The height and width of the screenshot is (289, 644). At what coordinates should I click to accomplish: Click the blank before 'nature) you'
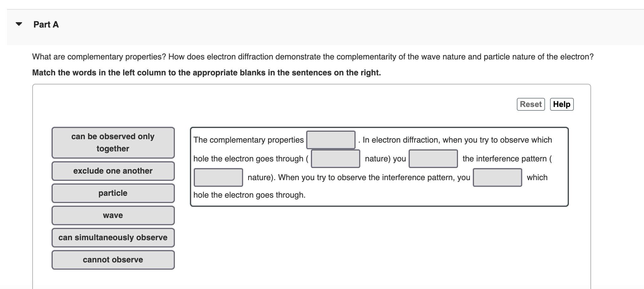335,159
